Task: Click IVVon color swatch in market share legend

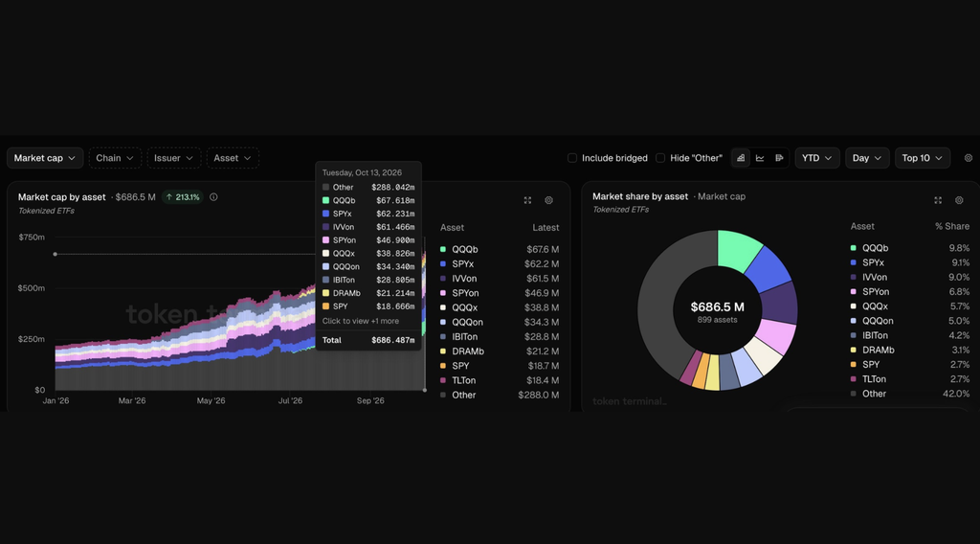Action: tap(853, 277)
